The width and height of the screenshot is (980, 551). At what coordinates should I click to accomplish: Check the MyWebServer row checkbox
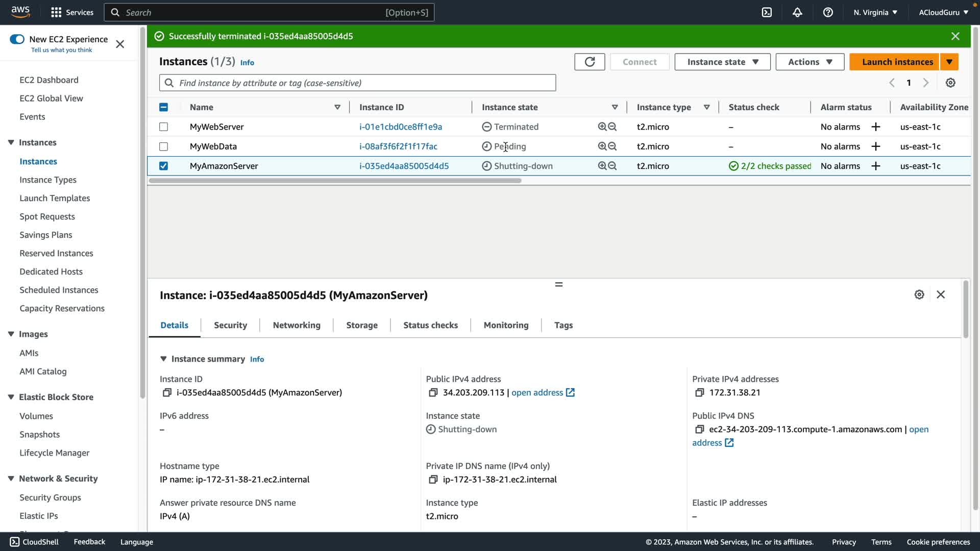point(163,127)
